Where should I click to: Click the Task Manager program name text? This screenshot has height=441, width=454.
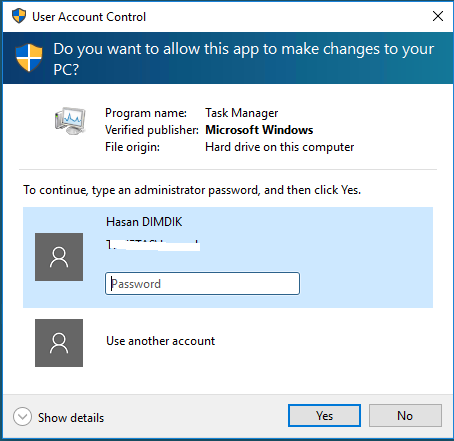pyautogui.click(x=241, y=113)
